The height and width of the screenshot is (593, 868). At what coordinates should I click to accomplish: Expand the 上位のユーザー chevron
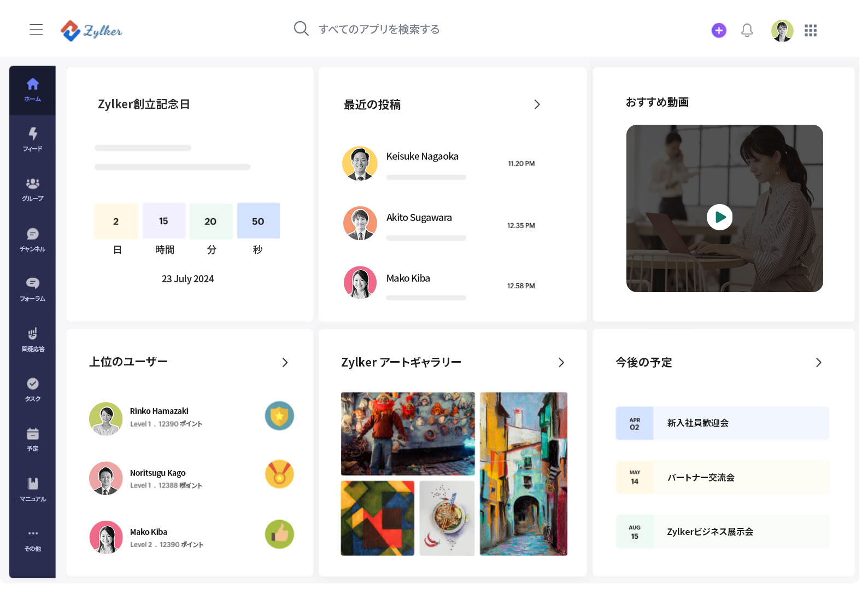(x=285, y=363)
